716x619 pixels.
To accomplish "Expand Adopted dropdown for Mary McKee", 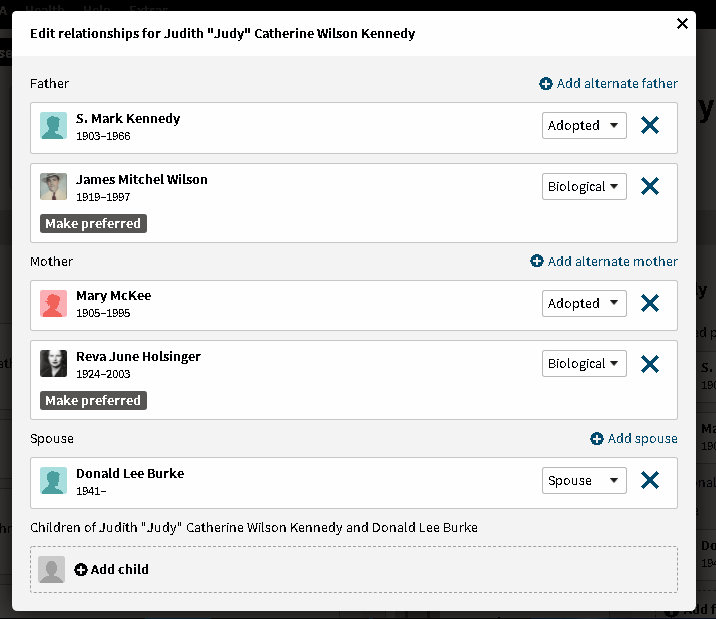I will [x=584, y=304].
